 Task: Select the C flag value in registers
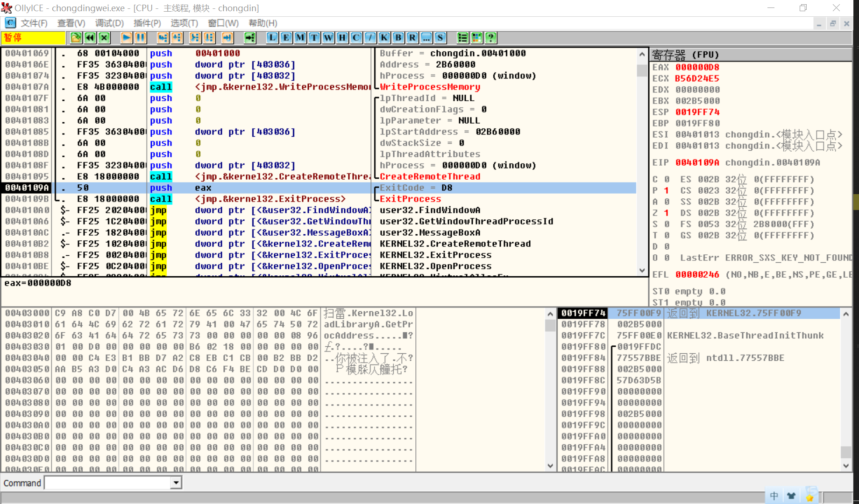pyautogui.click(x=667, y=179)
